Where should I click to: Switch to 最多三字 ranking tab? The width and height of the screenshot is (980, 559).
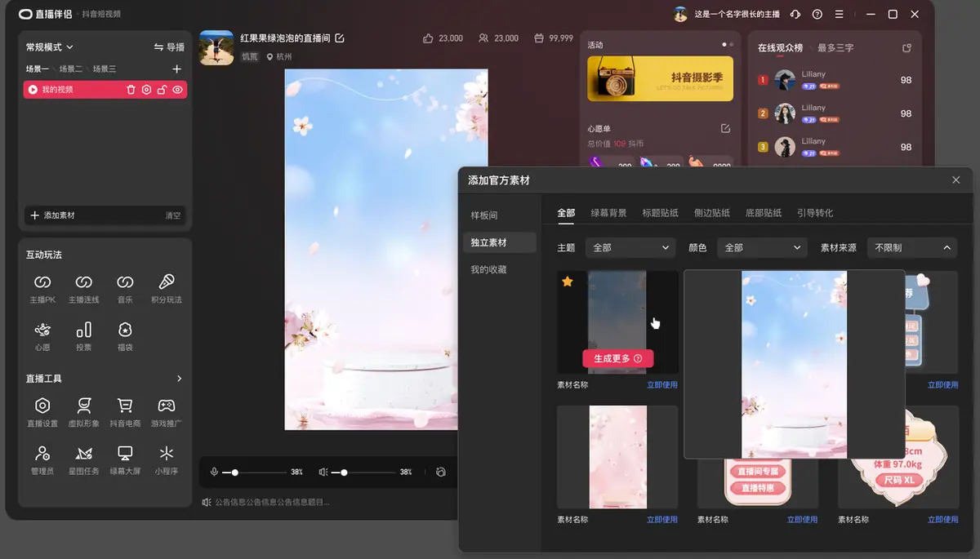click(x=835, y=48)
